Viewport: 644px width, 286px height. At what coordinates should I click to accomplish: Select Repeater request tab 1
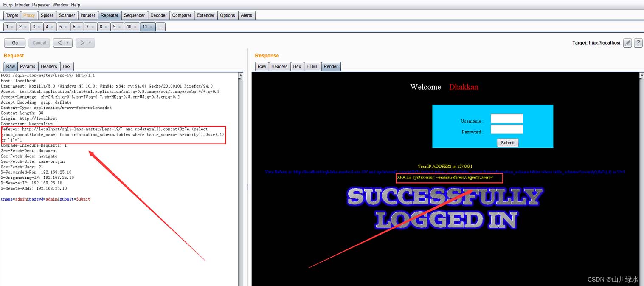7,27
